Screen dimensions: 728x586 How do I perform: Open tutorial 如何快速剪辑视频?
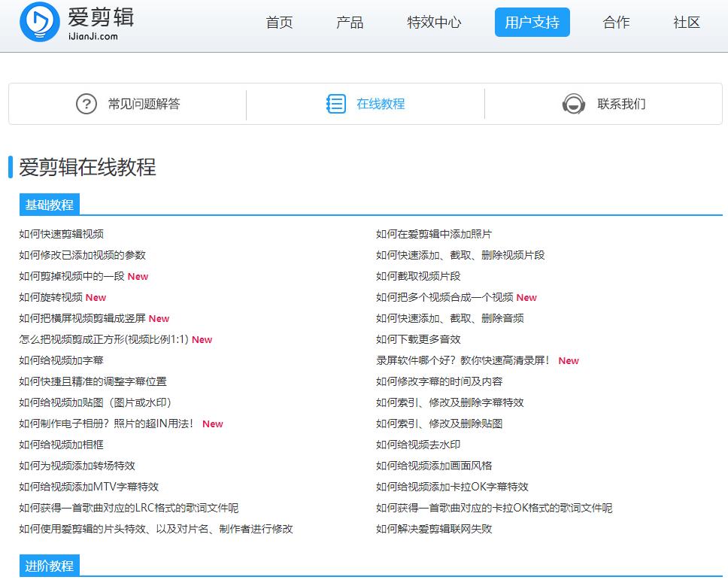coord(62,234)
